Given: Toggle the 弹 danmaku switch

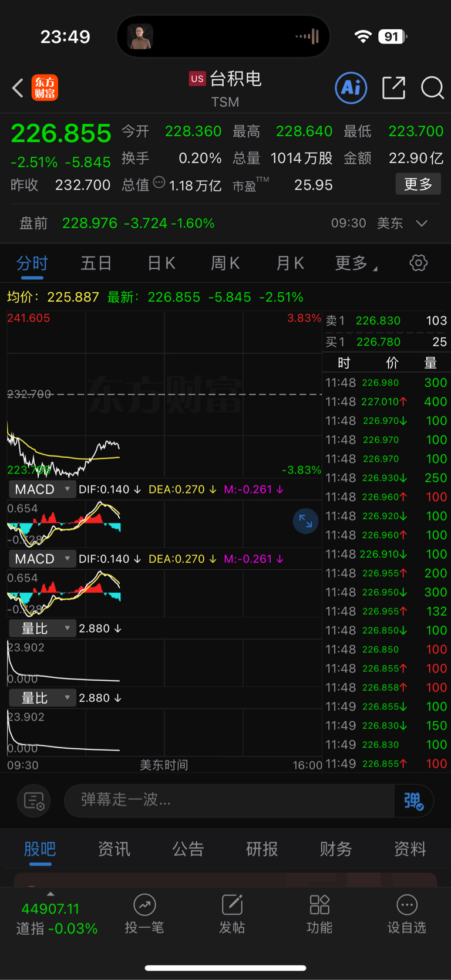Looking at the screenshot, I should (x=413, y=800).
